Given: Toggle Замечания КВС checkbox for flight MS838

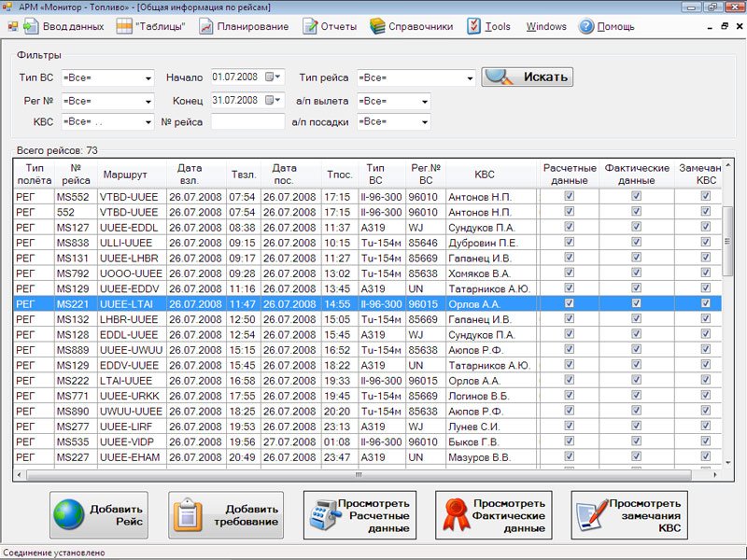Looking at the screenshot, I should pyautogui.click(x=706, y=243).
